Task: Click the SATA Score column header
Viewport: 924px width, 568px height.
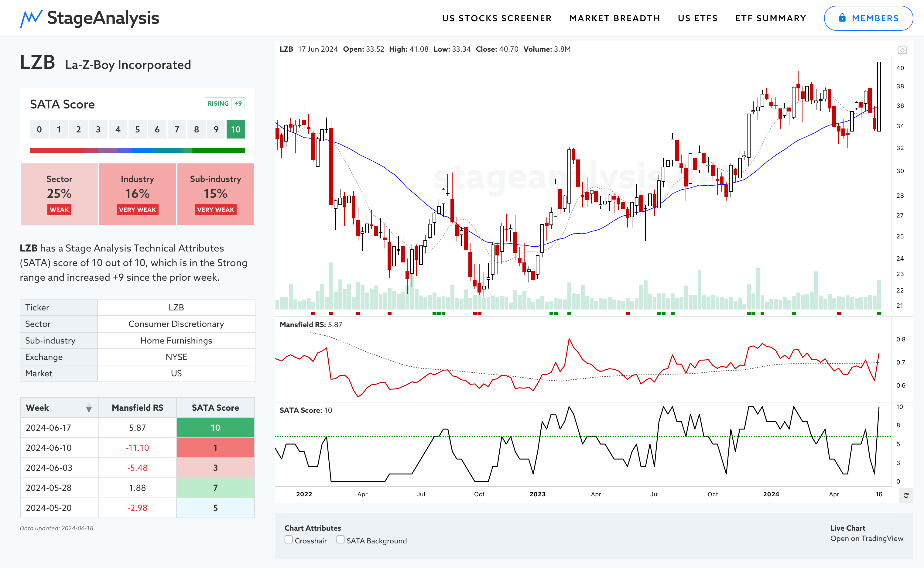Action: click(215, 408)
